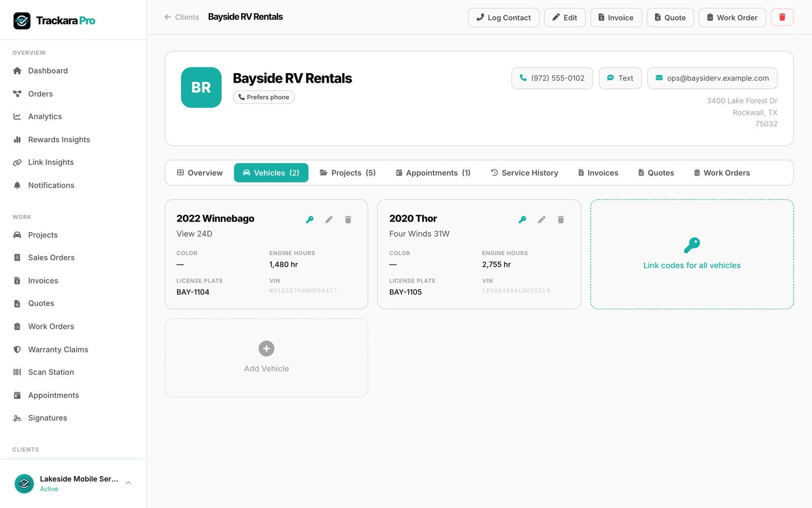This screenshot has height=508, width=812.
Task: Email ops@baysiderv.example.com
Action: point(713,78)
